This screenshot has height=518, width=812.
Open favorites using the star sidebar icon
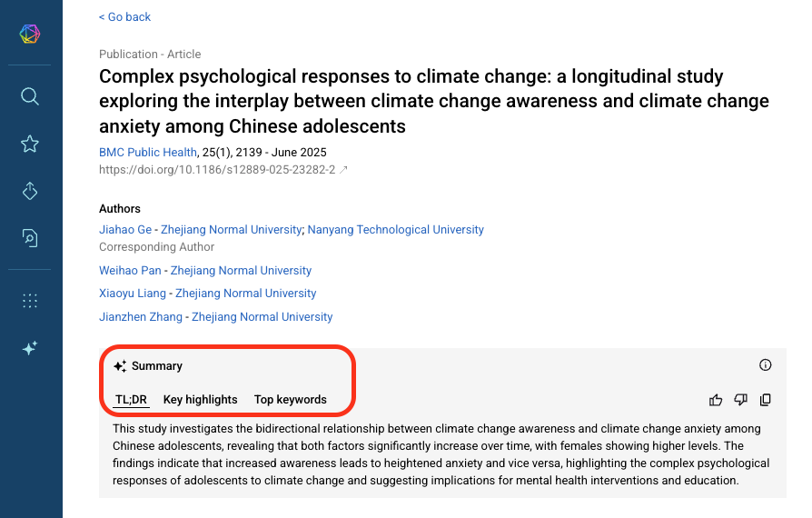[x=30, y=144]
